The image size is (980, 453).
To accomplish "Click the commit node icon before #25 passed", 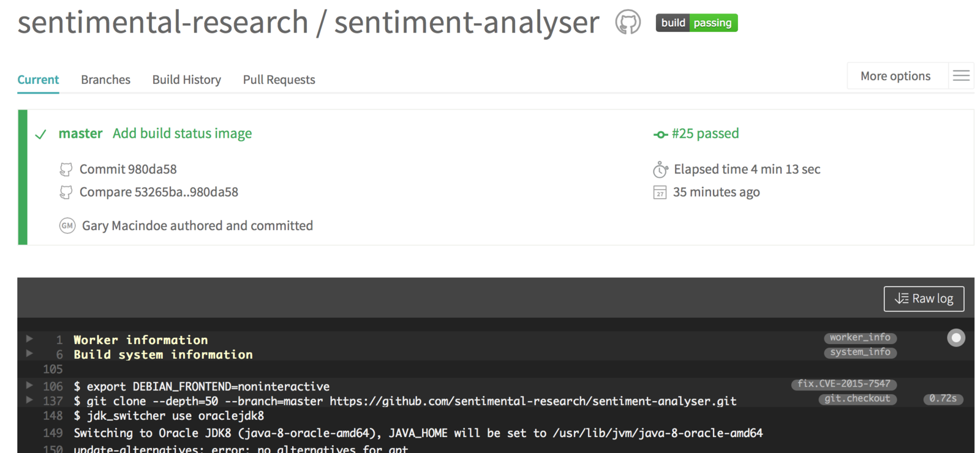I will tap(660, 135).
